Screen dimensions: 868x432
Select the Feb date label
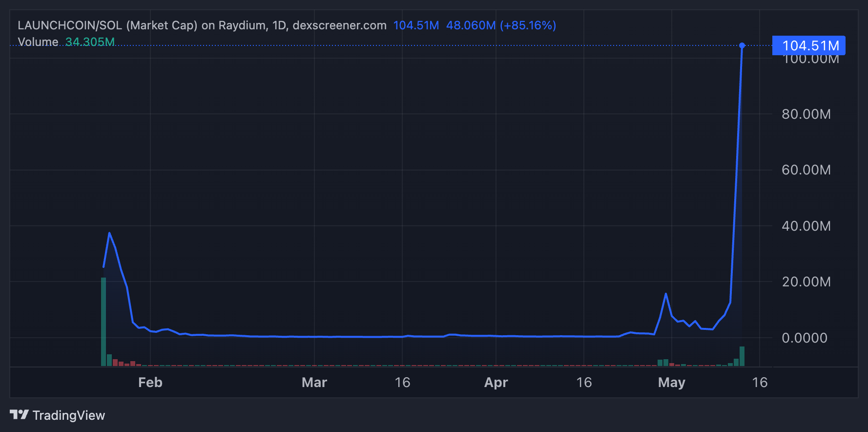pos(150,382)
